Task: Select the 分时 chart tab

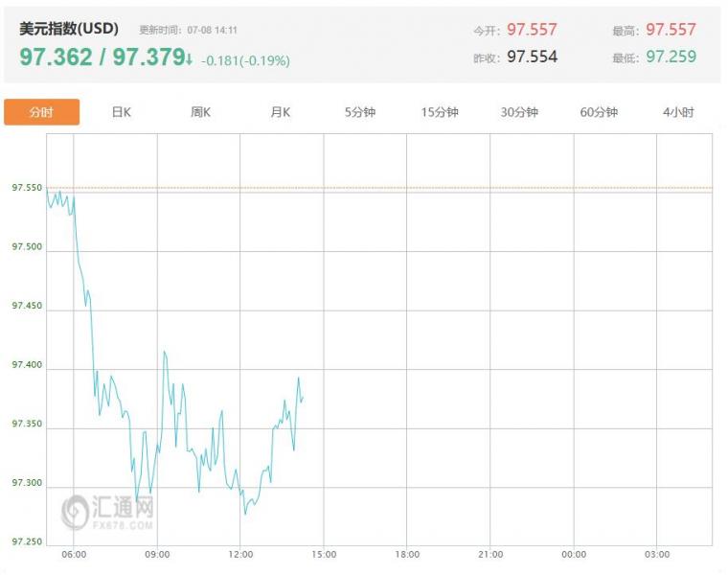Action: [41, 112]
